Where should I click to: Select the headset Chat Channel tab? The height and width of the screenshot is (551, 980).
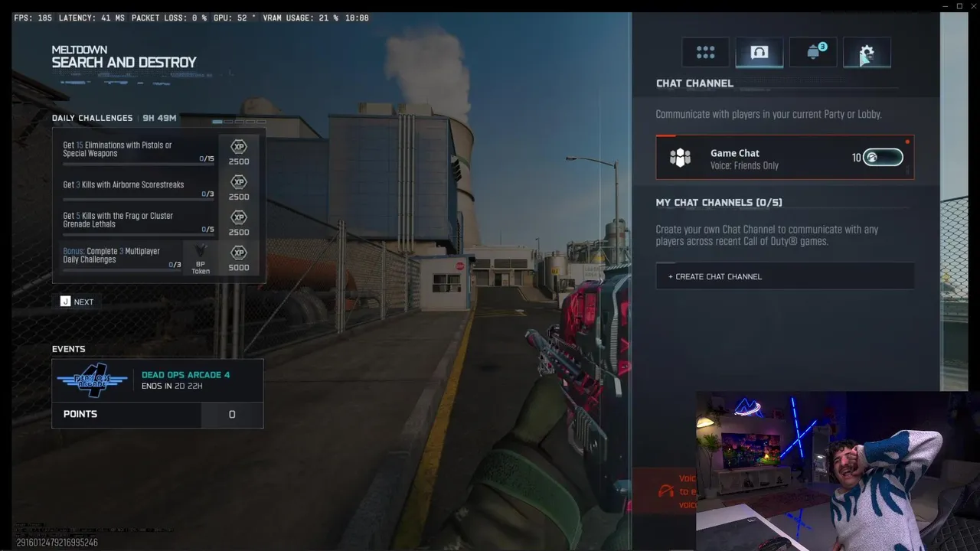click(x=759, y=52)
